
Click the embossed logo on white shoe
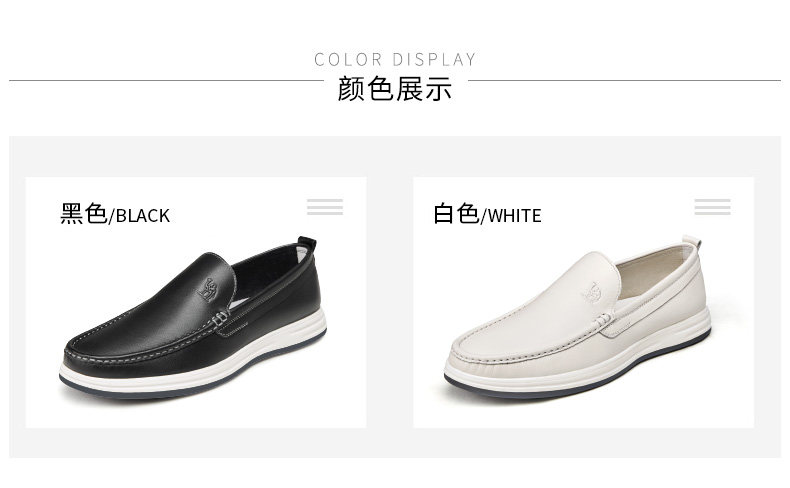[x=592, y=293]
